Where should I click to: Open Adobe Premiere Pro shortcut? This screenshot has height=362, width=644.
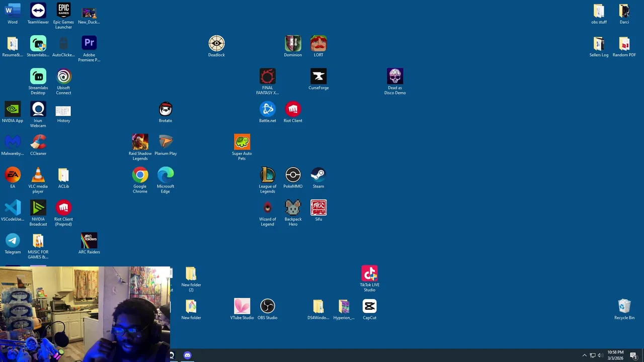(89, 44)
